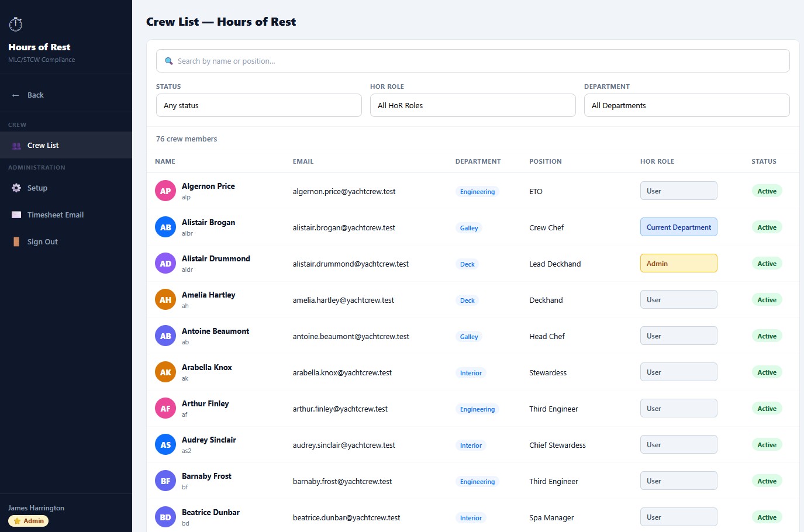Click the magnifier icon in search box
804x532 pixels.
169,61
